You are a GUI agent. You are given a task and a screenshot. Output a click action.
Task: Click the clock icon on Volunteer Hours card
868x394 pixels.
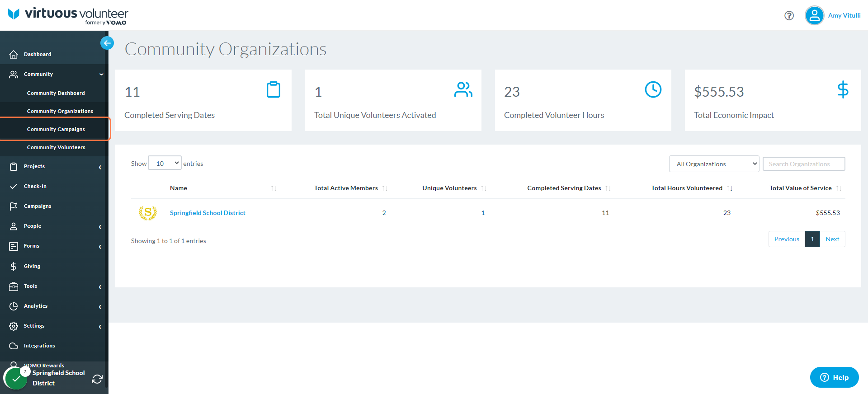coord(653,89)
